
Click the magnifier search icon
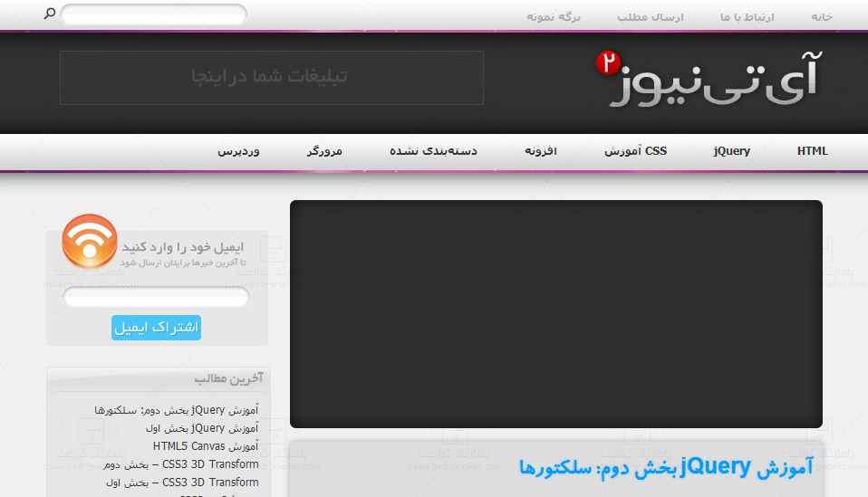[x=50, y=14]
